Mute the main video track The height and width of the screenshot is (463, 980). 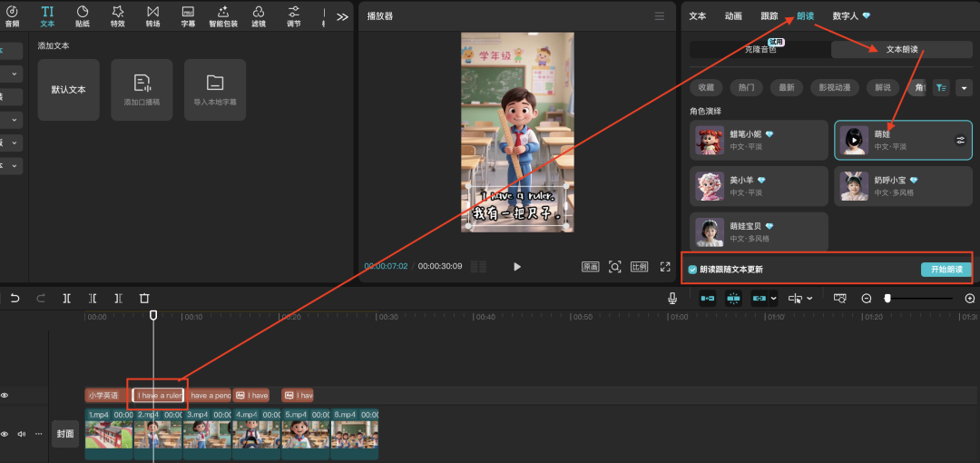[x=22, y=434]
